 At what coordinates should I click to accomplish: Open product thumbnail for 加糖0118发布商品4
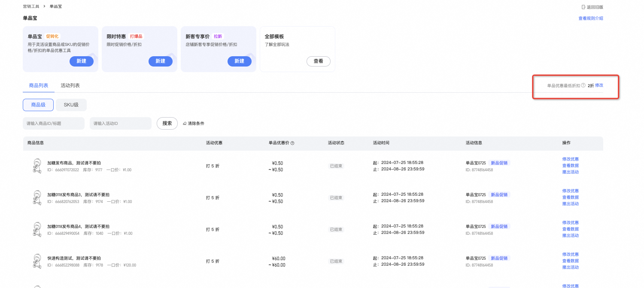coord(37,229)
